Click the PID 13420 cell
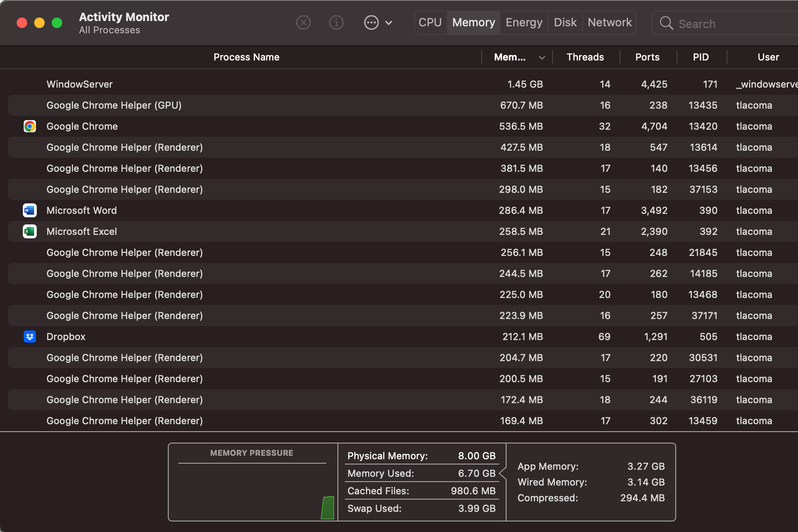 [x=703, y=126]
